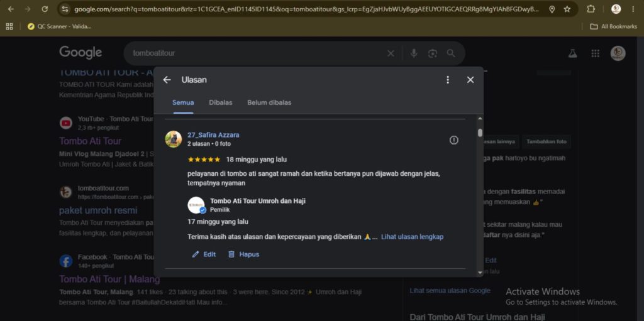
Task: Open the apps grid in bookmarks bar
Action: click(9, 26)
